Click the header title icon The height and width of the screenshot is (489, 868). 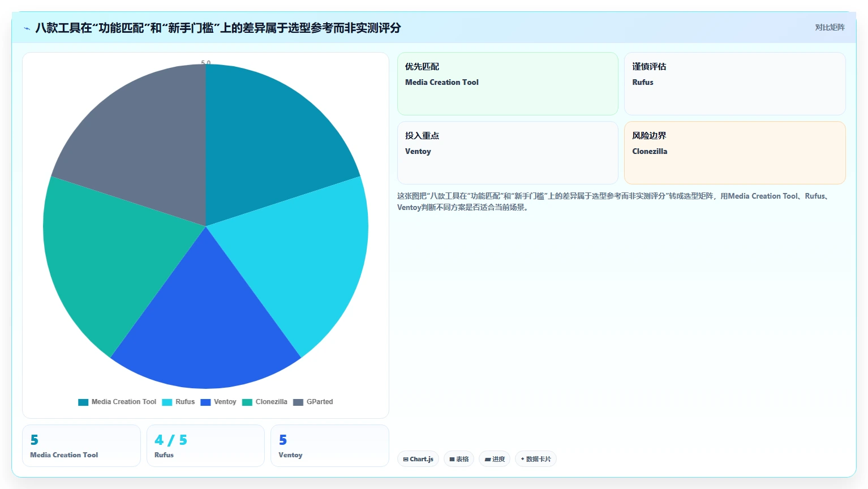click(x=27, y=28)
